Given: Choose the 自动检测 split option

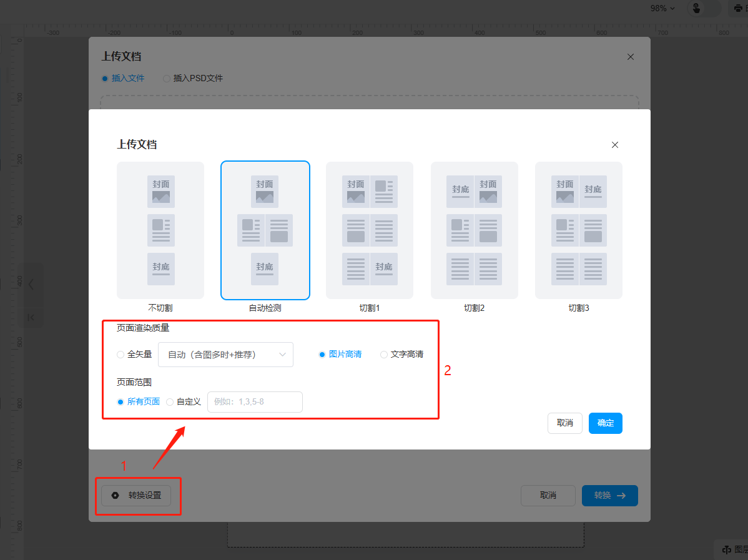Looking at the screenshot, I should pyautogui.click(x=265, y=230).
